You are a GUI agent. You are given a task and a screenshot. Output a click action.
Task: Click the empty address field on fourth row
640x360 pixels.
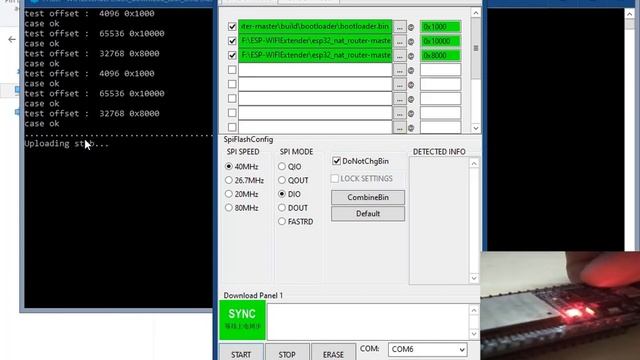tap(440, 70)
